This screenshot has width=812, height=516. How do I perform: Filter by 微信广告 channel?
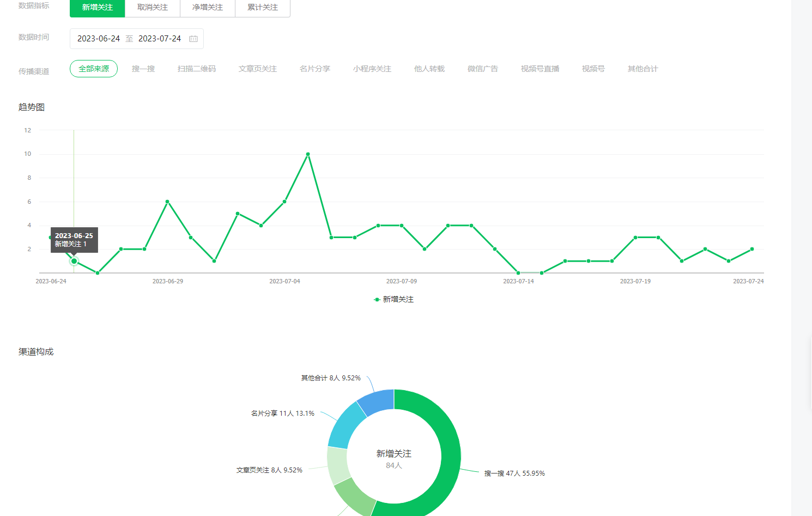click(x=483, y=69)
